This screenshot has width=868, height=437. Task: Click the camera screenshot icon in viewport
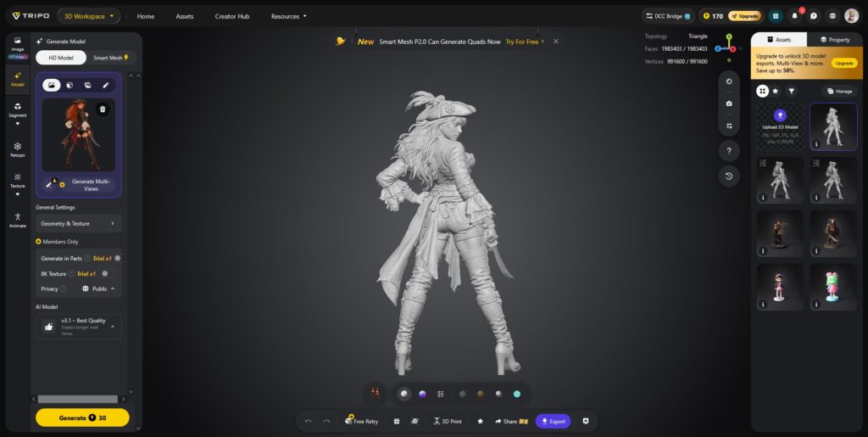click(x=729, y=104)
